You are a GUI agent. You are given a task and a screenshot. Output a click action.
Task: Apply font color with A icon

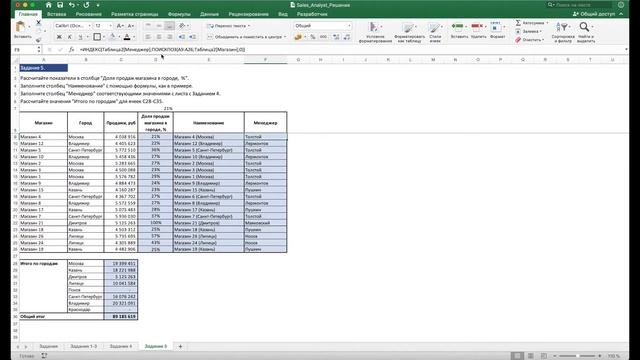pyautogui.click(x=127, y=37)
